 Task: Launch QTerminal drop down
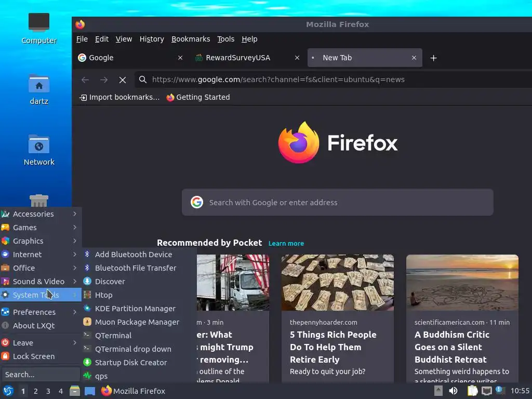pos(139,349)
